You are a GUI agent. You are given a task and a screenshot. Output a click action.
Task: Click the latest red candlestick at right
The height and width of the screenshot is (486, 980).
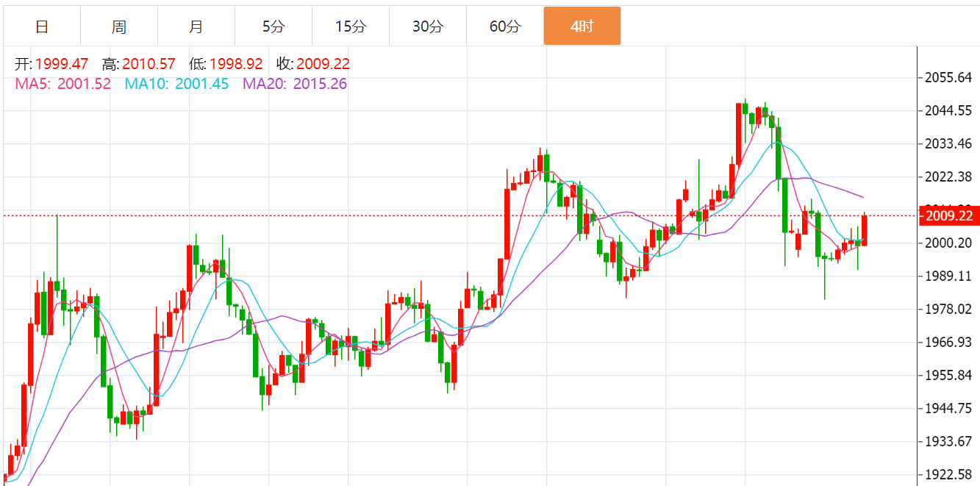pyautogui.click(x=865, y=230)
